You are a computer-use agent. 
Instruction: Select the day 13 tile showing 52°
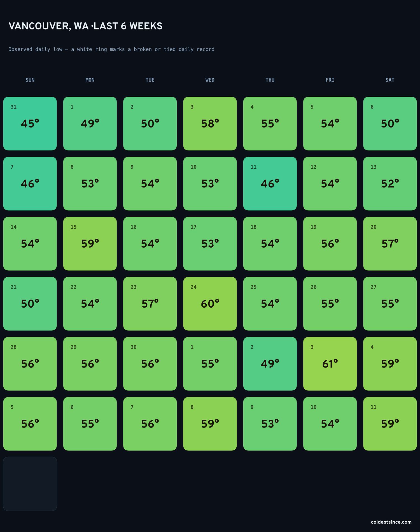coord(390,183)
